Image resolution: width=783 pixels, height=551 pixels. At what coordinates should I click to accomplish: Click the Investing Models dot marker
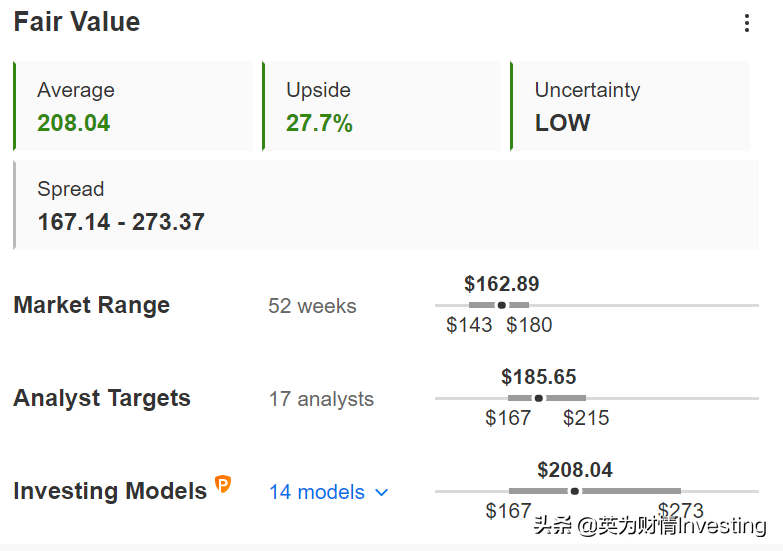575,491
